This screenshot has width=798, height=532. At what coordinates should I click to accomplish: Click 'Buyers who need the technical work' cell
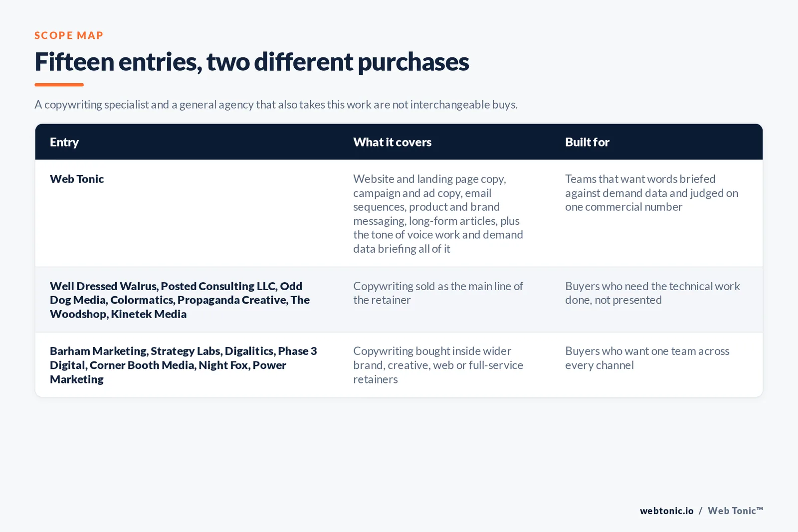point(652,293)
